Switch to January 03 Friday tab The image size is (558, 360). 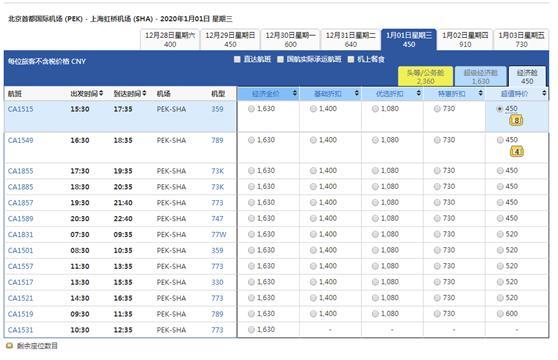[521, 39]
